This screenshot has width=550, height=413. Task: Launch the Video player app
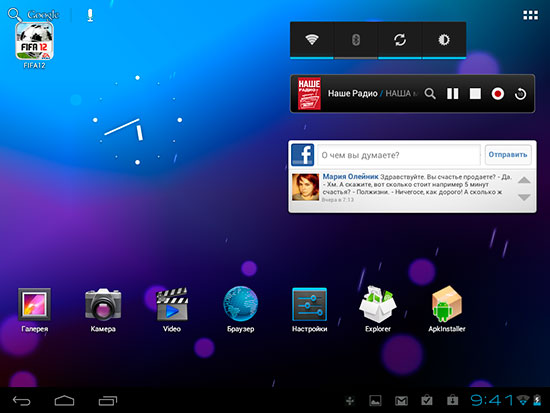pos(172,304)
